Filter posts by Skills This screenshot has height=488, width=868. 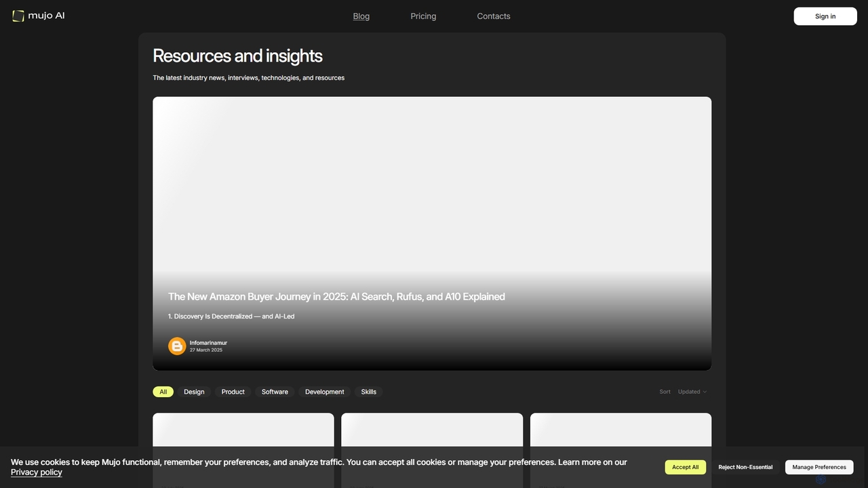click(369, 392)
